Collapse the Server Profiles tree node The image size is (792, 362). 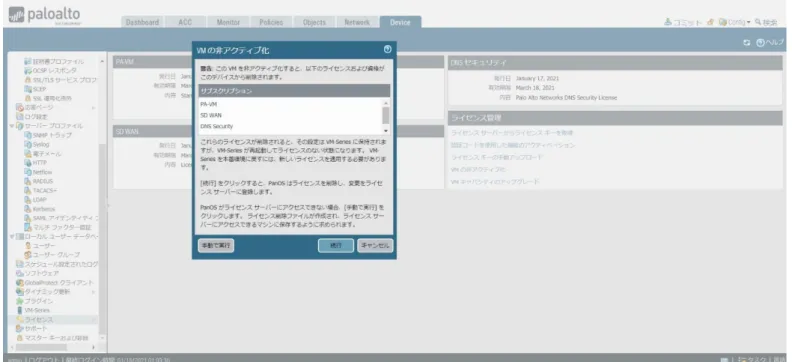click(x=12, y=126)
